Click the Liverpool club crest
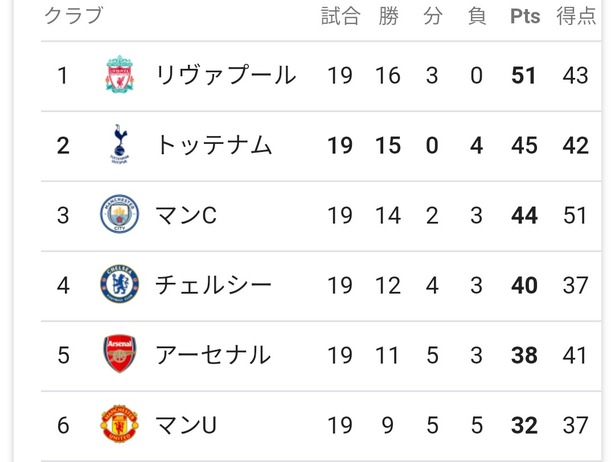 tap(120, 75)
